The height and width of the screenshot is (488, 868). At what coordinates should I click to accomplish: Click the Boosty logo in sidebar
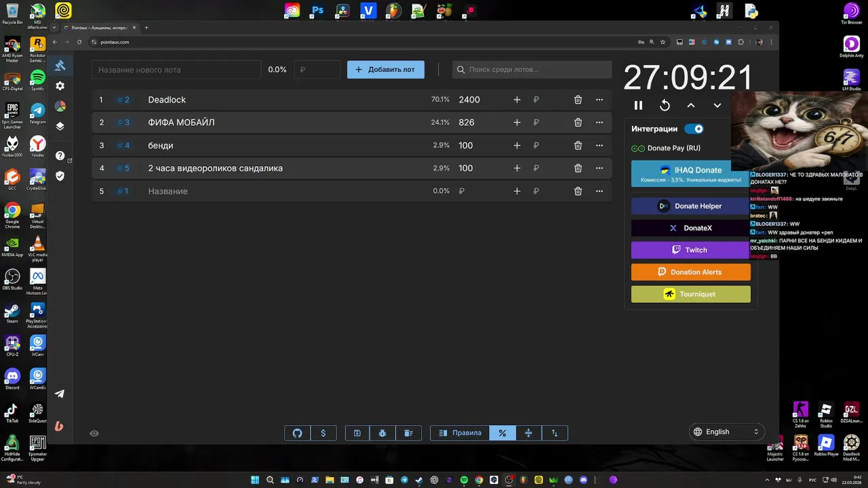(59, 426)
